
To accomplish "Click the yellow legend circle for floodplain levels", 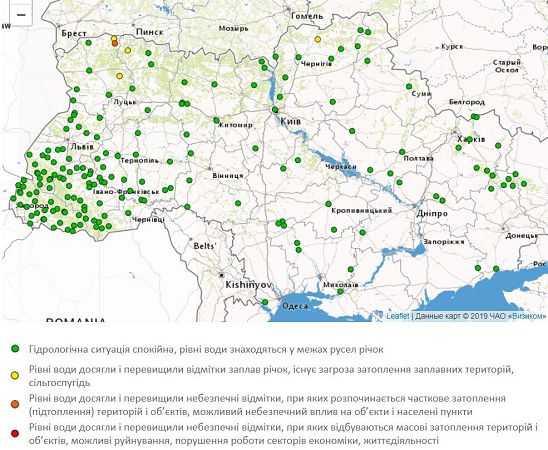I will click(x=15, y=376).
